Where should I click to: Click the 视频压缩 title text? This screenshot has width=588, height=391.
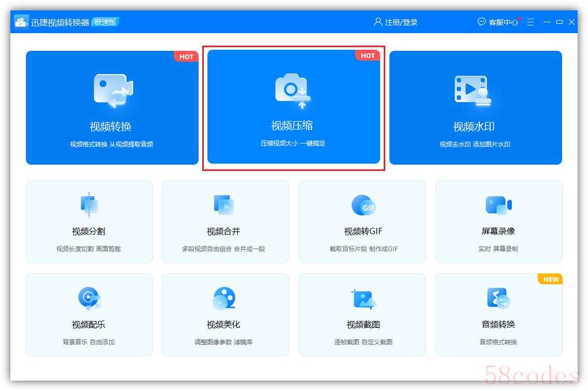(x=292, y=125)
